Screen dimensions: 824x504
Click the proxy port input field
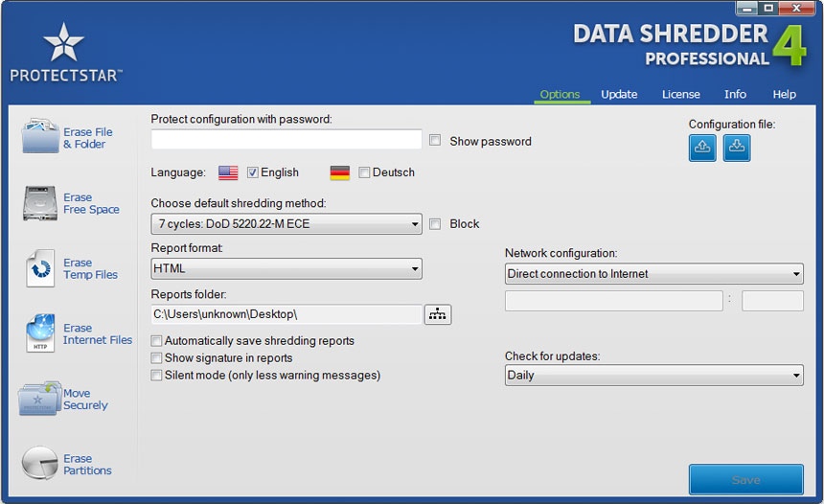[772, 301]
